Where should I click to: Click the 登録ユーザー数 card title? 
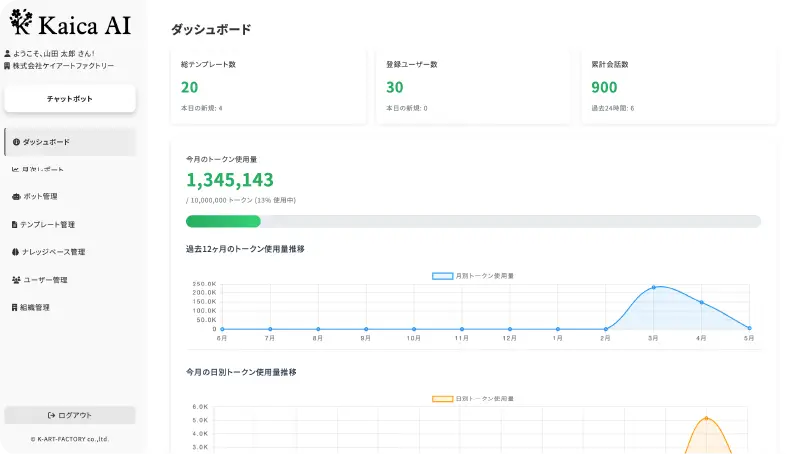click(x=412, y=65)
